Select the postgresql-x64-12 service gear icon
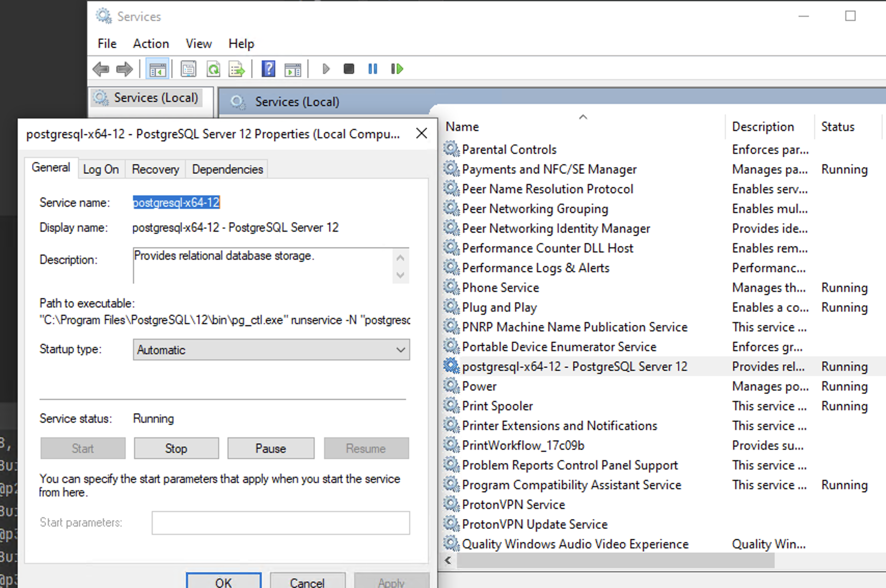Image resolution: width=886 pixels, height=588 pixels. coord(451,366)
